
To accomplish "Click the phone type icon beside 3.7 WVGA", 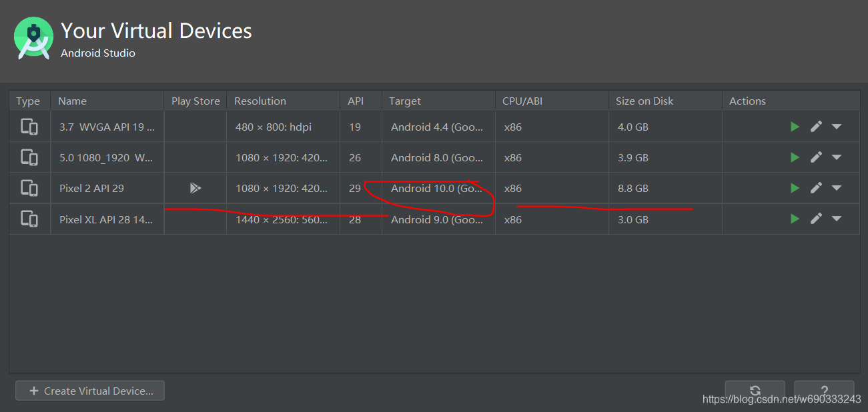I will pyautogui.click(x=29, y=126).
